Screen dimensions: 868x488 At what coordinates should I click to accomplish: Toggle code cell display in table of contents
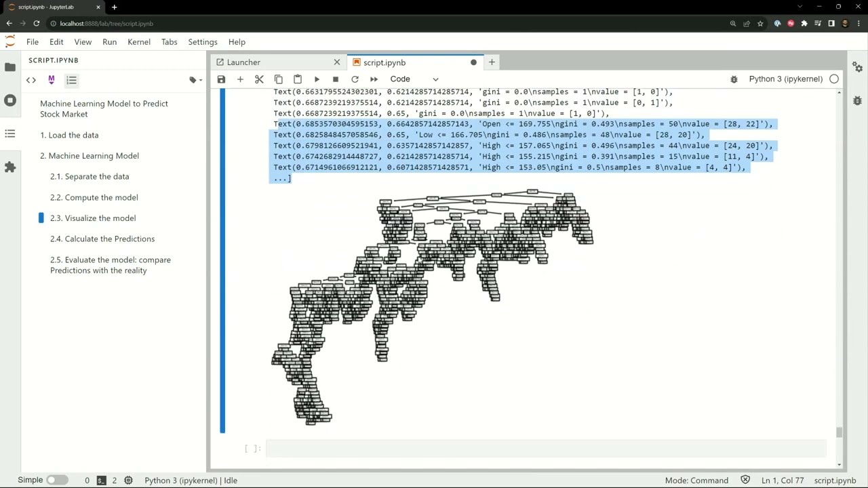point(31,80)
